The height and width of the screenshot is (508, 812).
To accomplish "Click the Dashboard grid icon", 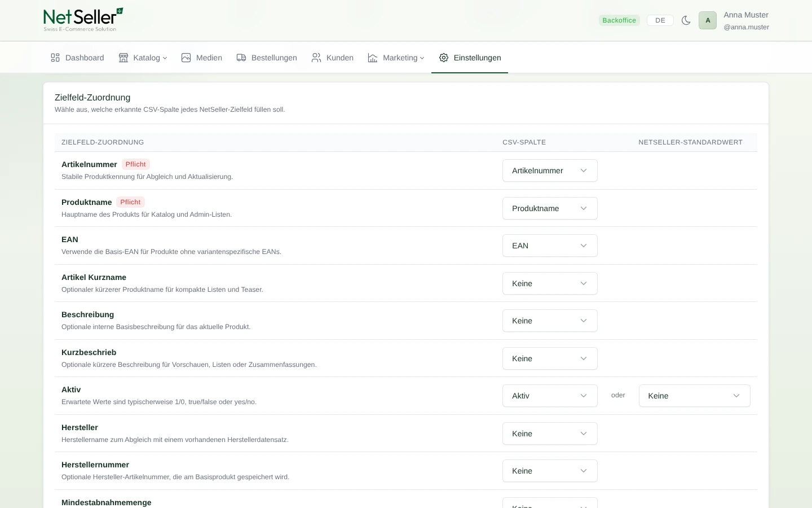I will pyautogui.click(x=55, y=58).
